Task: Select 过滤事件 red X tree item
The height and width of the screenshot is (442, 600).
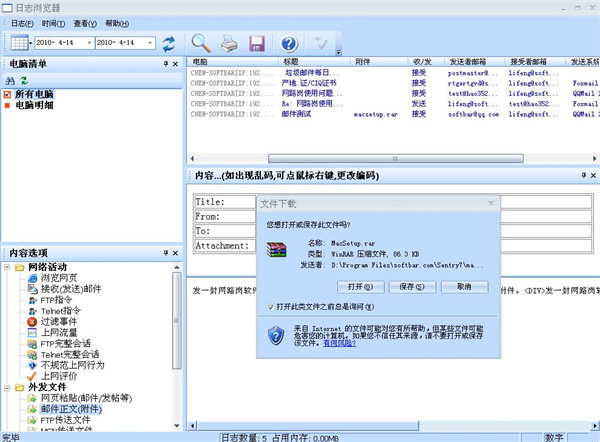Action: [x=57, y=322]
